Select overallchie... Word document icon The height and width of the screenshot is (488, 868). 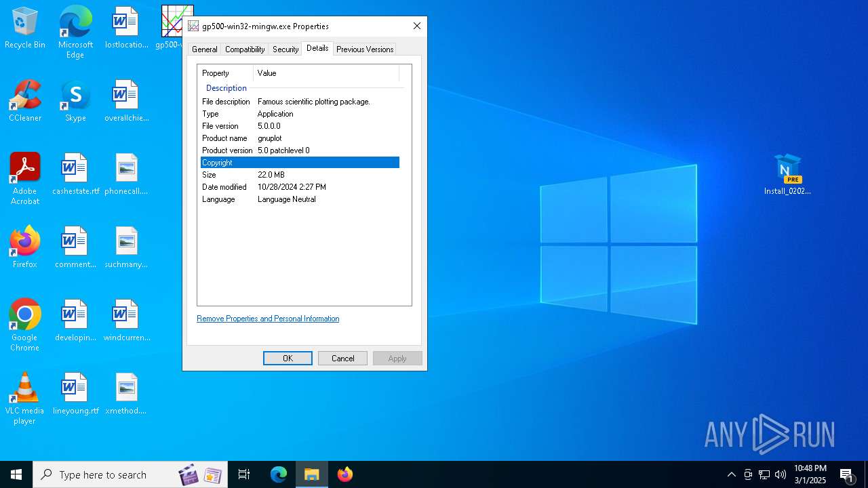click(126, 101)
